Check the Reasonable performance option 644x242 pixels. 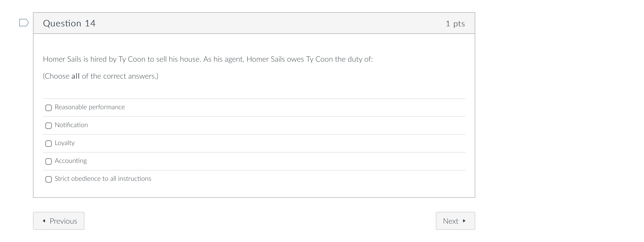click(49, 108)
